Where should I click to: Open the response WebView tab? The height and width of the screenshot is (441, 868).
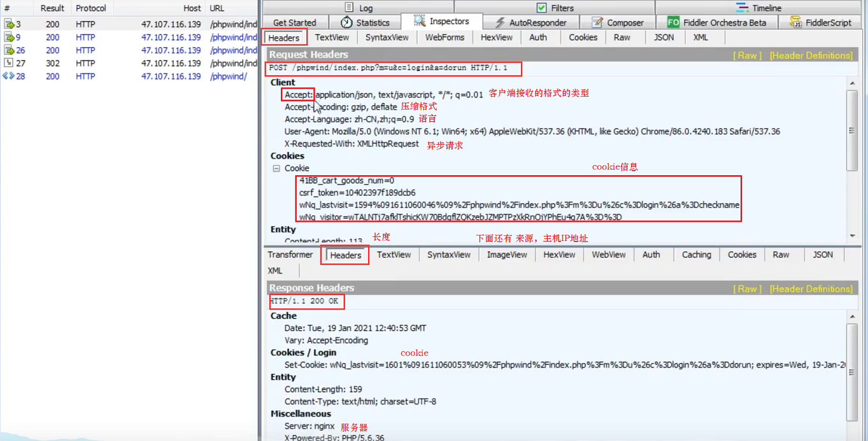[609, 255]
